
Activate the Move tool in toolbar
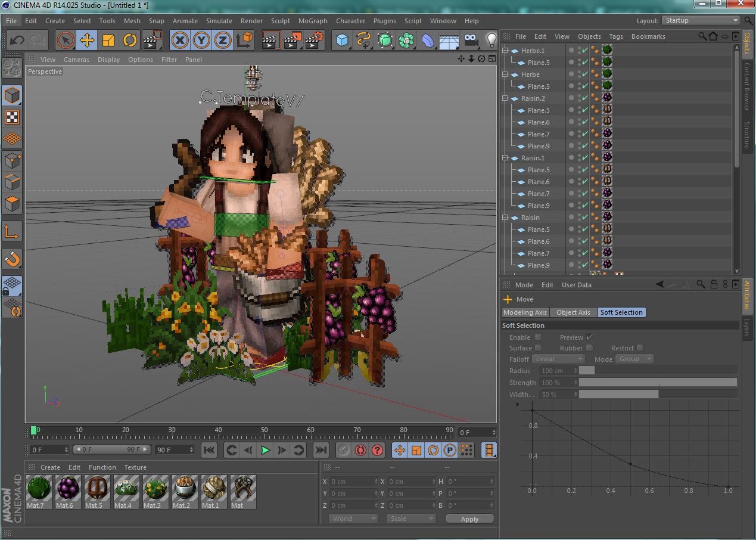tap(87, 41)
